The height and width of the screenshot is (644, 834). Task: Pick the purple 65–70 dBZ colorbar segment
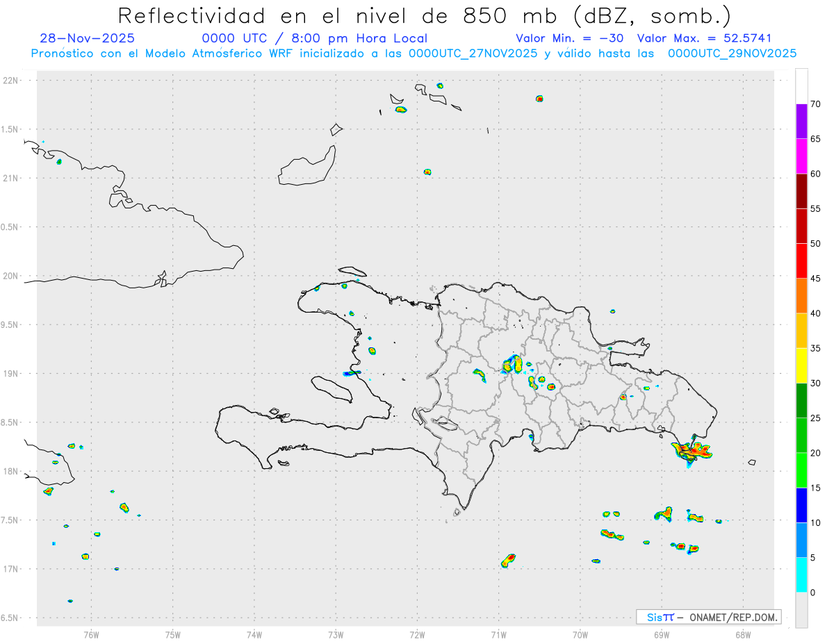coord(801,122)
